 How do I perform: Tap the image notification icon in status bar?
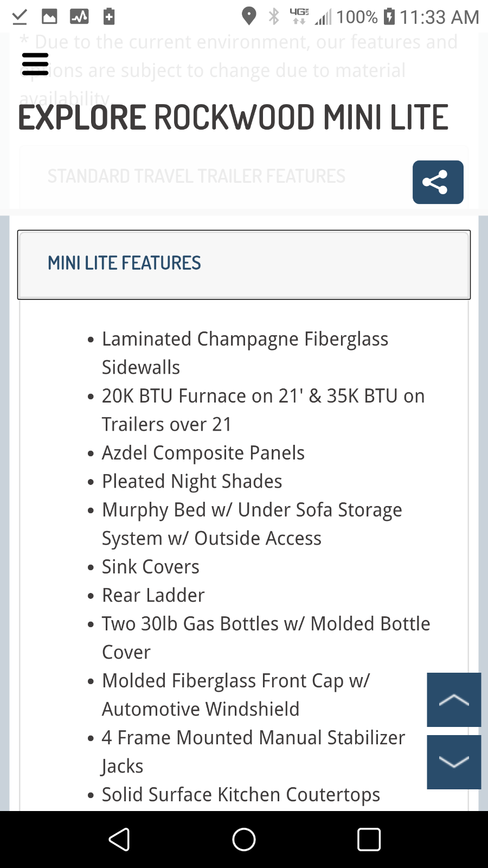tap(49, 17)
